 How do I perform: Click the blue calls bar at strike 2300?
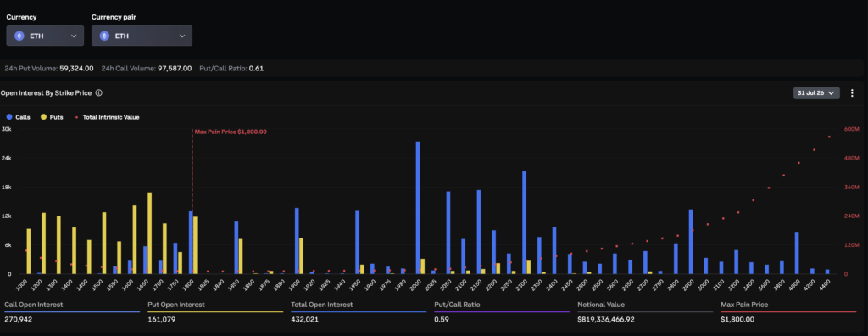point(524,222)
